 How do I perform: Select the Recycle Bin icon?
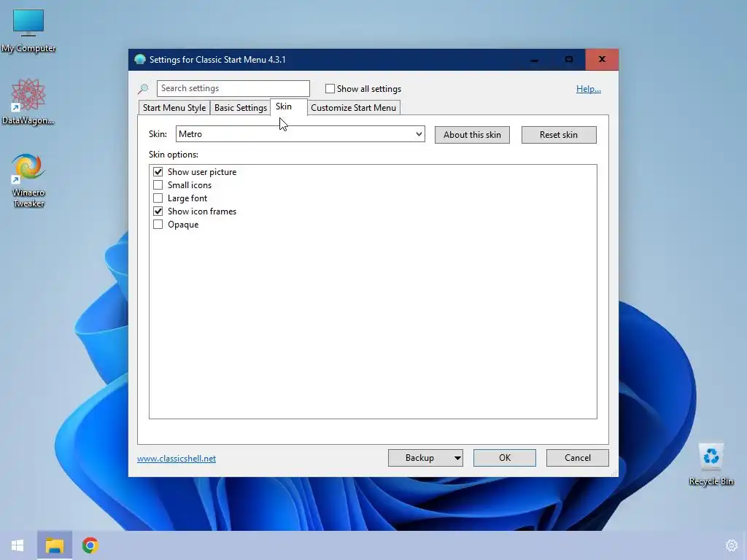pyautogui.click(x=711, y=464)
